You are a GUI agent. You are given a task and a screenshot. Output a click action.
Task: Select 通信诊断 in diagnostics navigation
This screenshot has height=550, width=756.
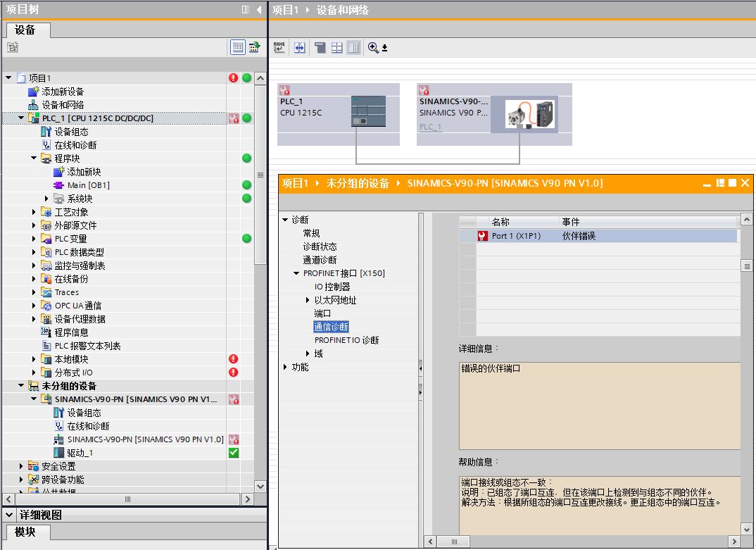[x=332, y=327]
